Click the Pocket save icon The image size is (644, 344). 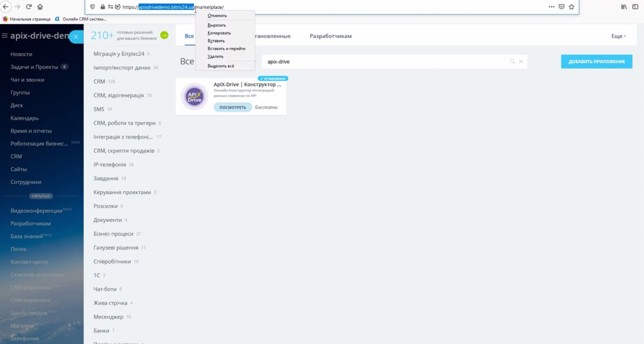(562, 7)
